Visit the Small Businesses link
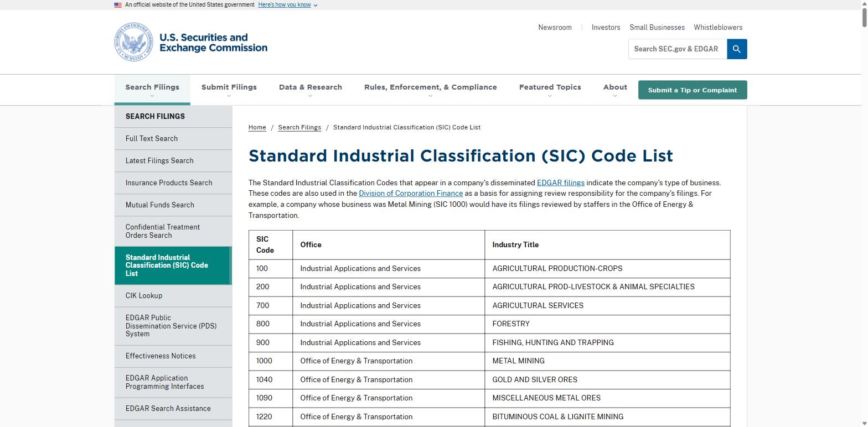This screenshot has width=868, height=427. pyautogui.click(x=657, y=28)
